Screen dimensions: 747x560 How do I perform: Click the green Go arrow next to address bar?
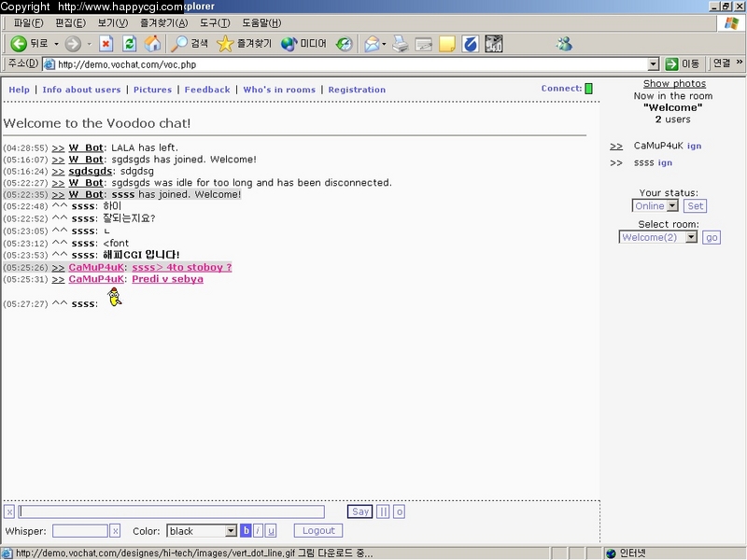(671, 63)
